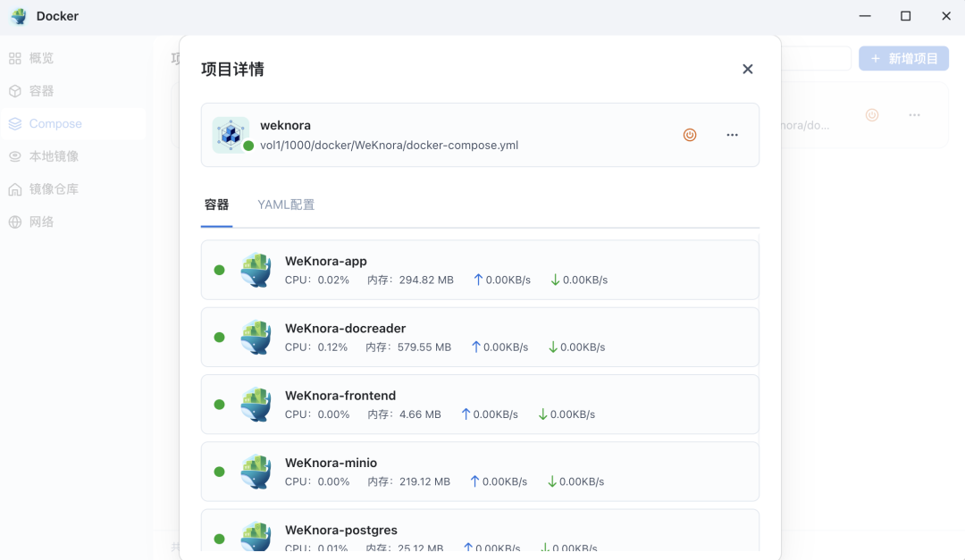Click the background project list power icon

coord(872,115)
